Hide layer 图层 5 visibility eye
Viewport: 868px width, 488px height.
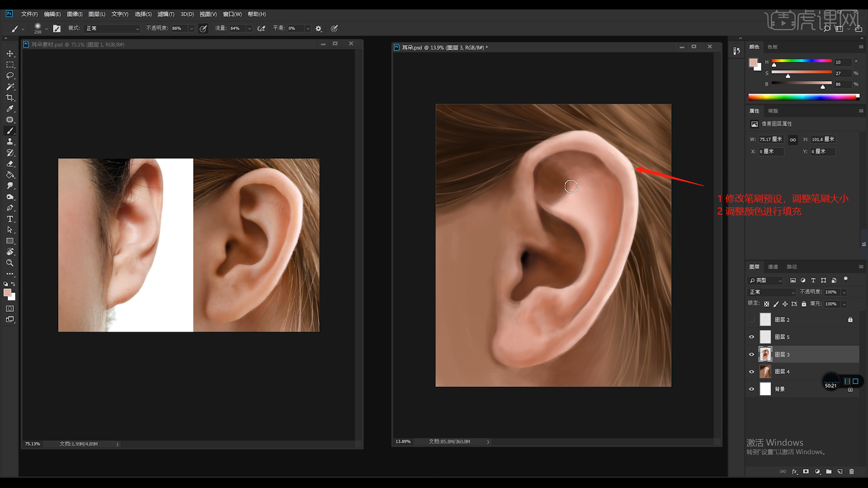click(751, 337)
